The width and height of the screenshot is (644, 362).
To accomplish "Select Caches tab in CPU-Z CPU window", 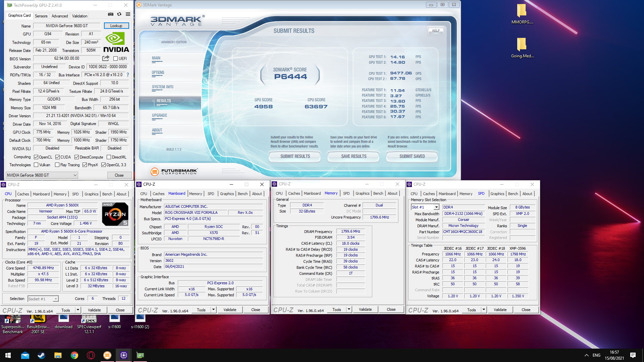I will 23,194.
